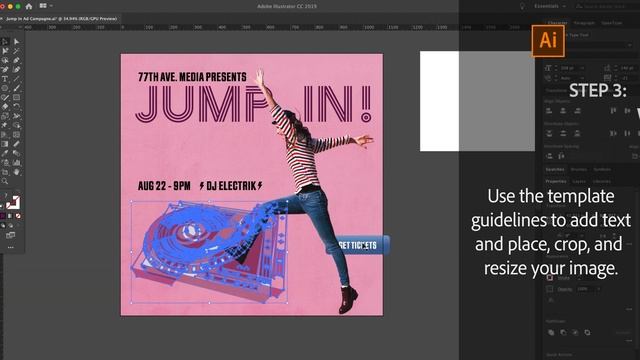Click third Align Objects icon (horizontal align right)
Image resolution: width=640 pixels, height=360 pixels.
pyautogui.click(x=577, y=111)
